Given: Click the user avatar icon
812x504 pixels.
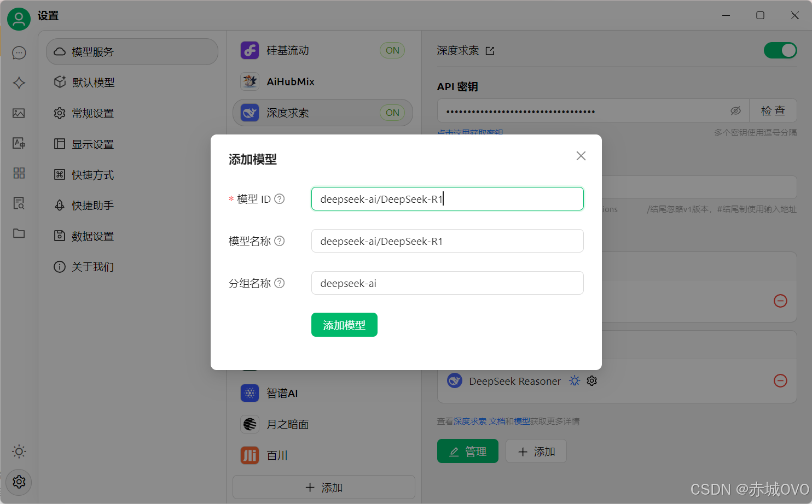Looking at the screenshot, I should [x=19, y=19].
